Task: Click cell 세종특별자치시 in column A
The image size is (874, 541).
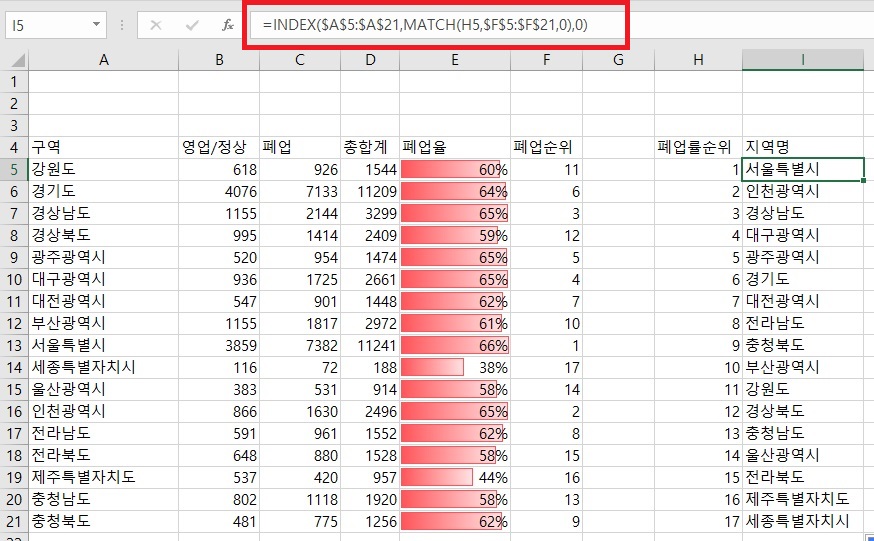Action: pyautogui.click(x=103, y=367)
